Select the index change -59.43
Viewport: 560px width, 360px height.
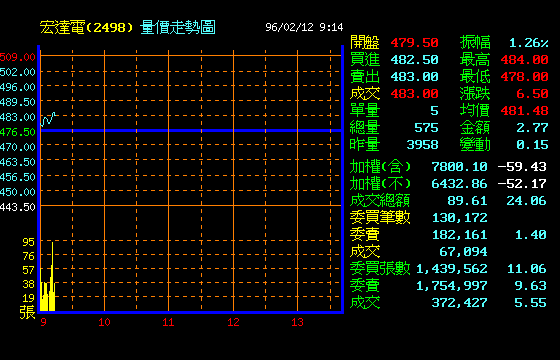(522, 167)
